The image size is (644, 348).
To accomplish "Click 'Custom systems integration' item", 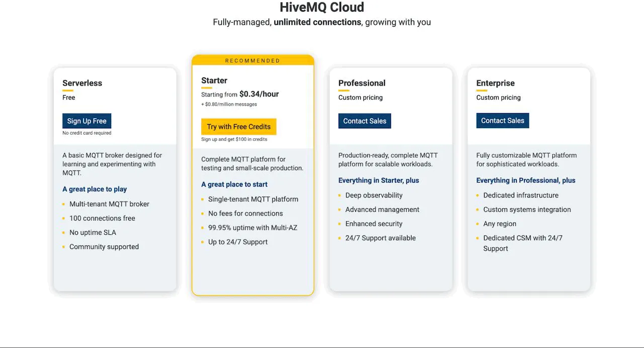I will 527,210.
